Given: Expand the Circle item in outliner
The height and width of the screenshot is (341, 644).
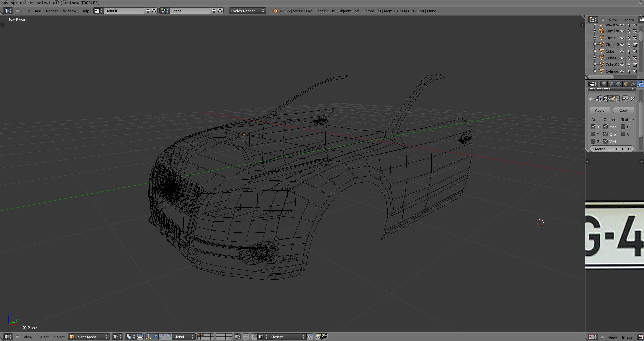Looking at the screenshot, I should click(595, 38).
